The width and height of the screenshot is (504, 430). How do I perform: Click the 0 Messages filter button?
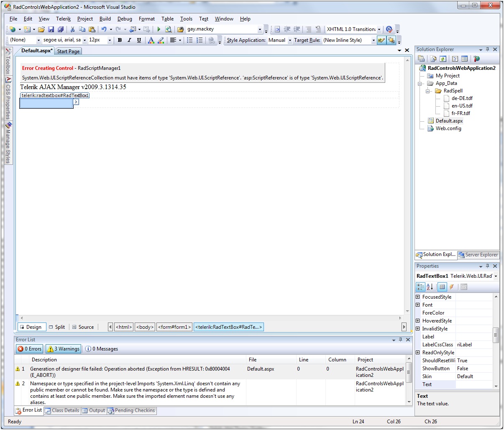pyautogui.click(x=101, y=349)
